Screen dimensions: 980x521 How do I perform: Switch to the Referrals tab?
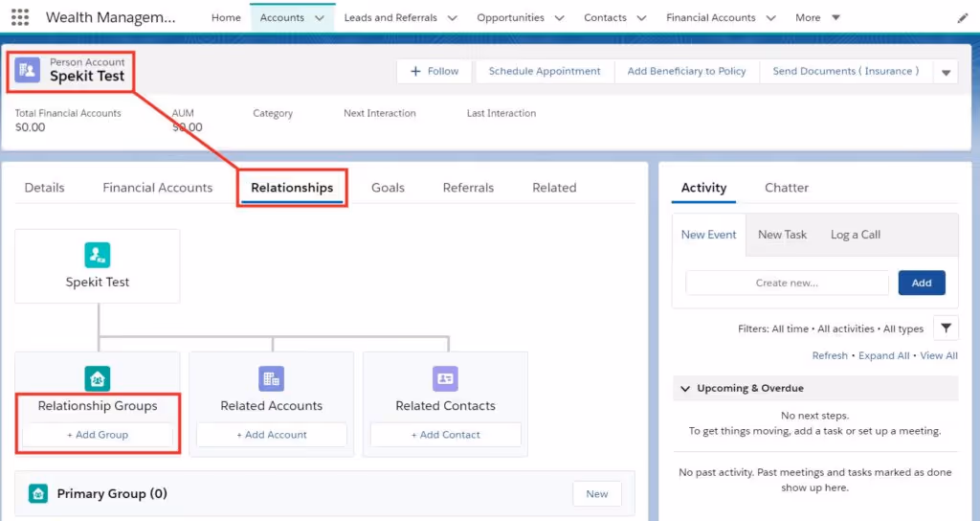point(468,188)
